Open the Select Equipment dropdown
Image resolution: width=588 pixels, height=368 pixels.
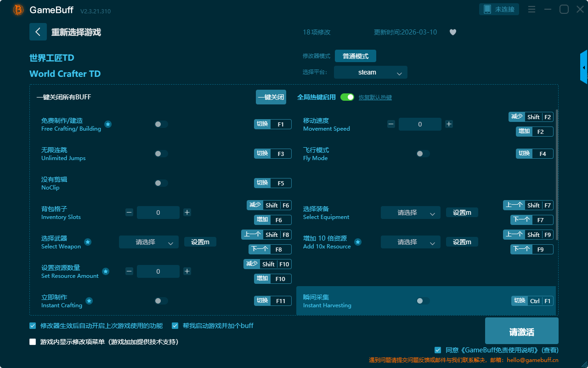point(410,213)
